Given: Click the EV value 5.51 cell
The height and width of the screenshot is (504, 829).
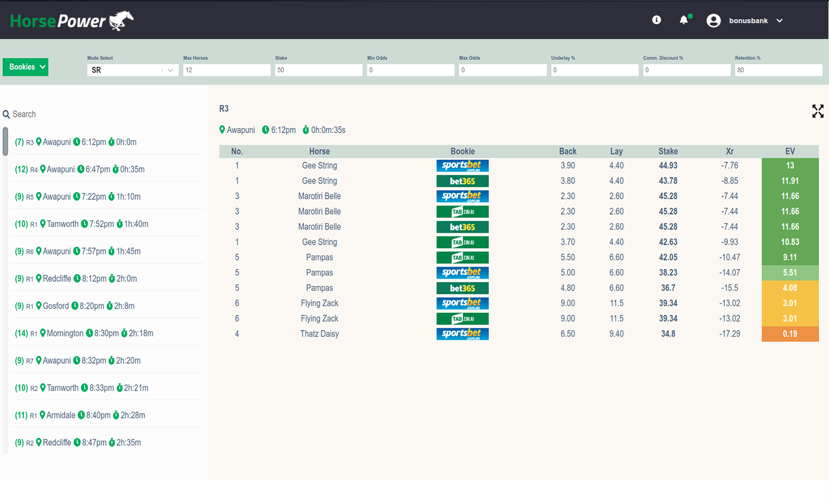Looking at the screenshot, I should [790, 272].
